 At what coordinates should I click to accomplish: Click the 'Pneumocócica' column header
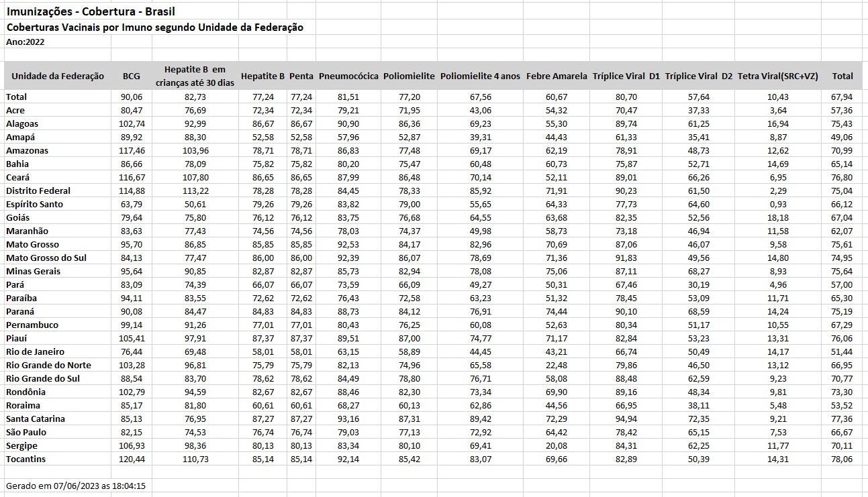348,76
